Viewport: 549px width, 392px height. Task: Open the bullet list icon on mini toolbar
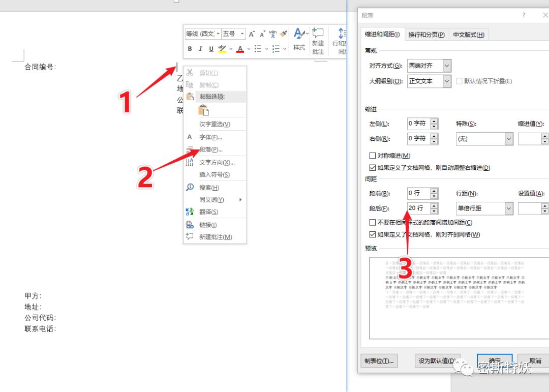[259, 49]
